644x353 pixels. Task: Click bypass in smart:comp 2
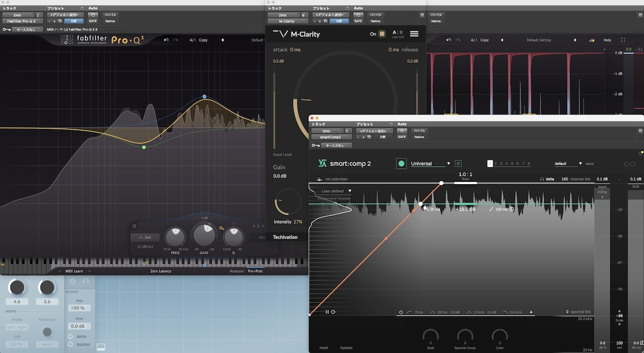pyautogui.click(x=346, y=348)
